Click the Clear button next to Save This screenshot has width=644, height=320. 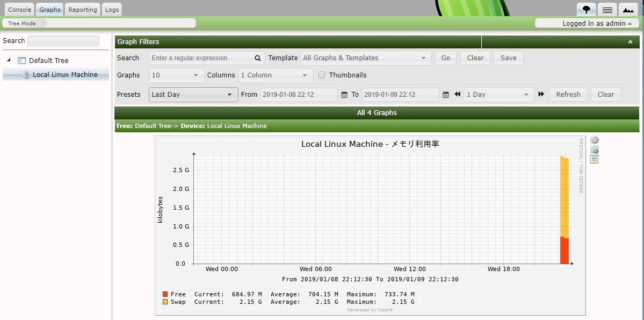tap(475, 58)
